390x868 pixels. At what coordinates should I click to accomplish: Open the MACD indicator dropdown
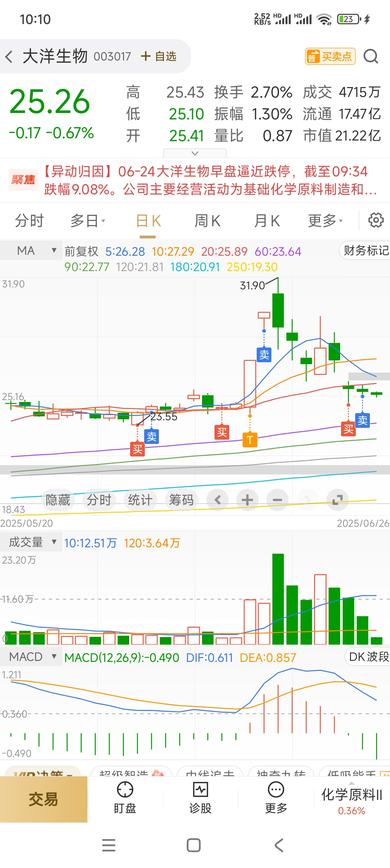[x=31, y=656]
